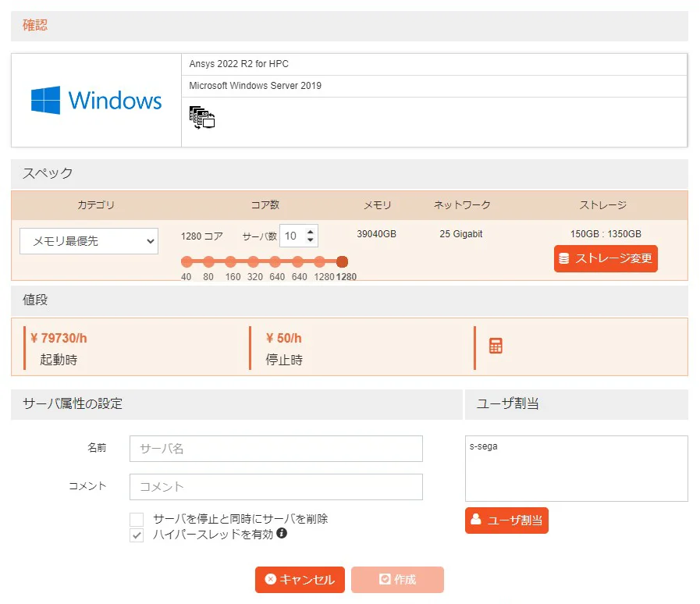The image size is (700, 604).
Task: Select the 40 core slider point
Action: [x=187, y=261]
